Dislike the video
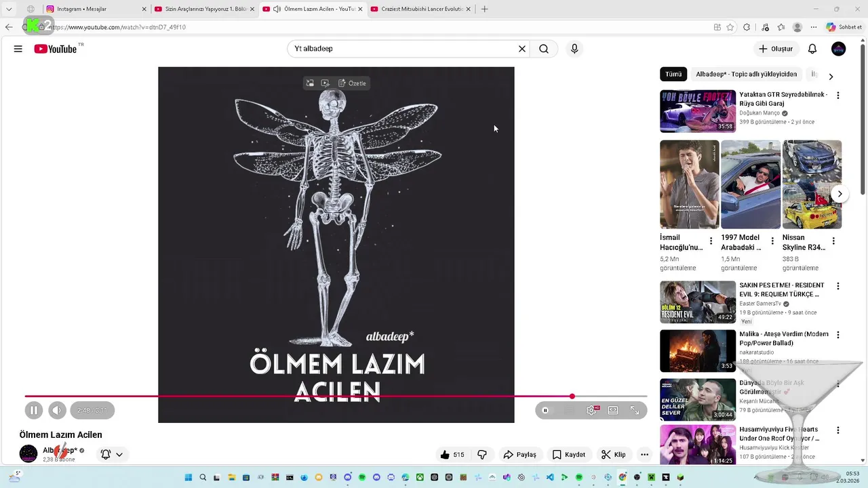 point(482,455)
